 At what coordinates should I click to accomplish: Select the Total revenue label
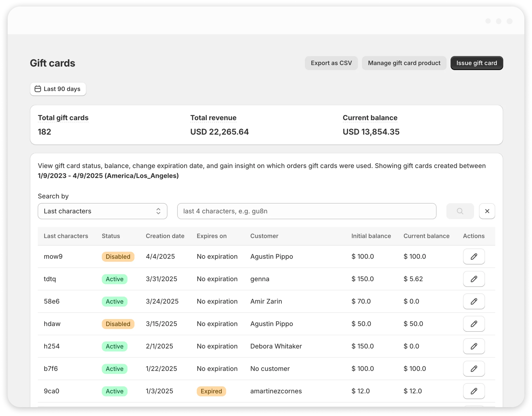213,118
